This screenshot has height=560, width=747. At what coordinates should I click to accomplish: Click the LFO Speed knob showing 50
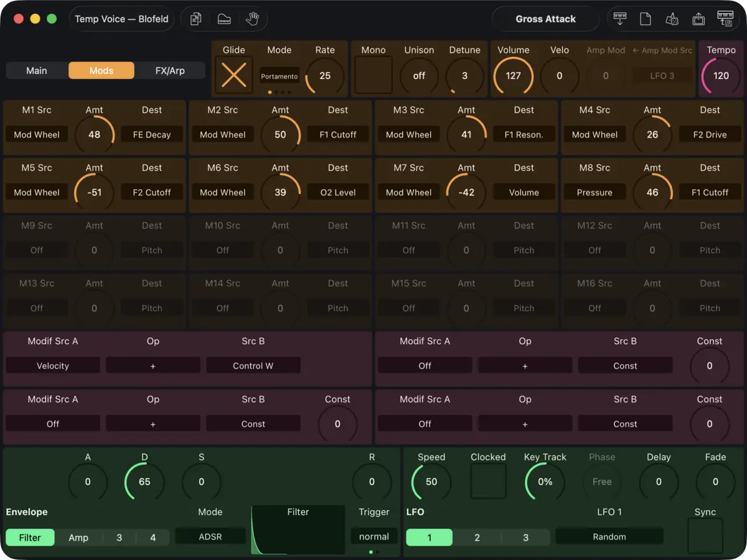click(x=431, y=482)
